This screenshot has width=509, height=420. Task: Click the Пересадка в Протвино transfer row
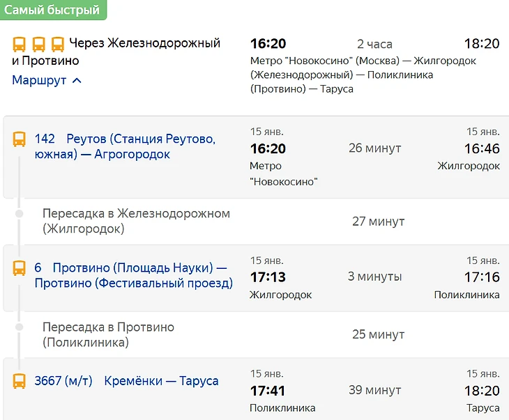[256, 335]
